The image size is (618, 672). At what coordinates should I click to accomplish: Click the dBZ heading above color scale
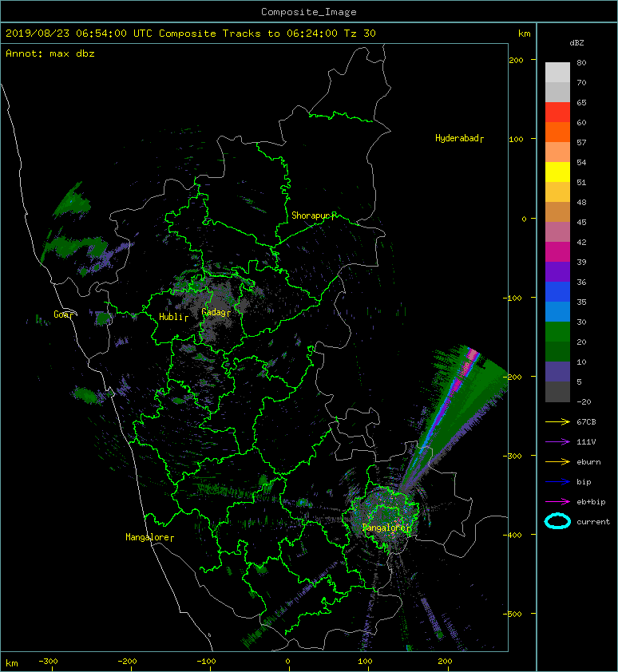(576, 43)
